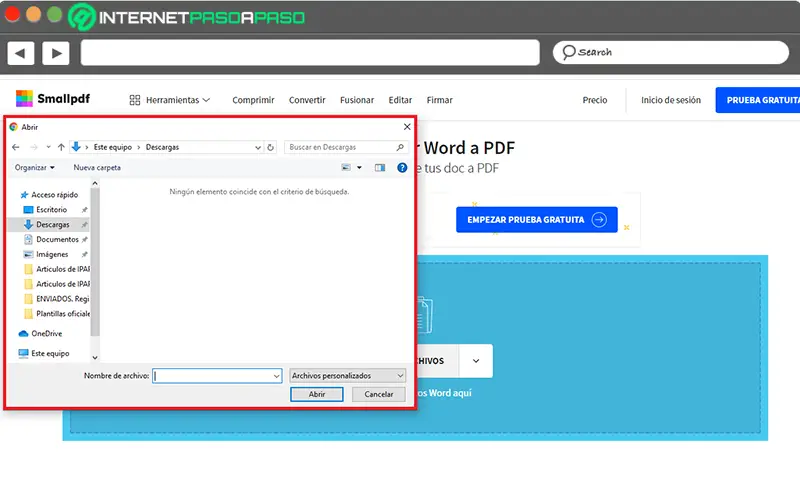Select Este equipo in the navigation tree
Screen dimensions: 800x500
50,353
